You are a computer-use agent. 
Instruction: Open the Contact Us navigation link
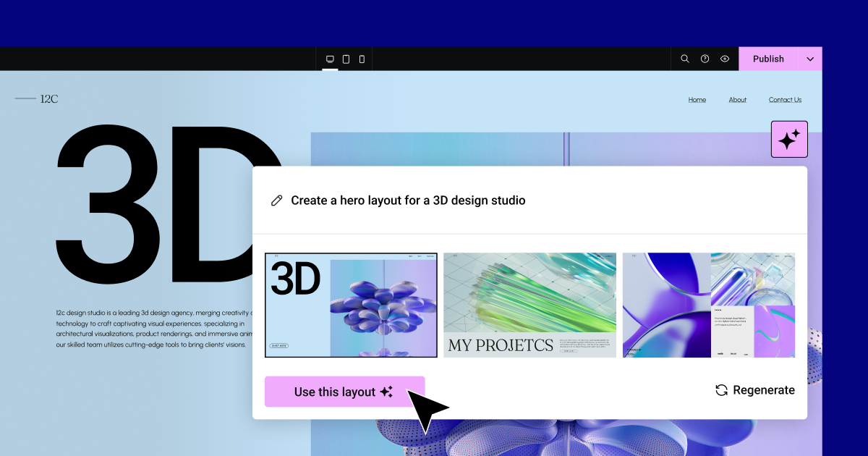[785, 100]
